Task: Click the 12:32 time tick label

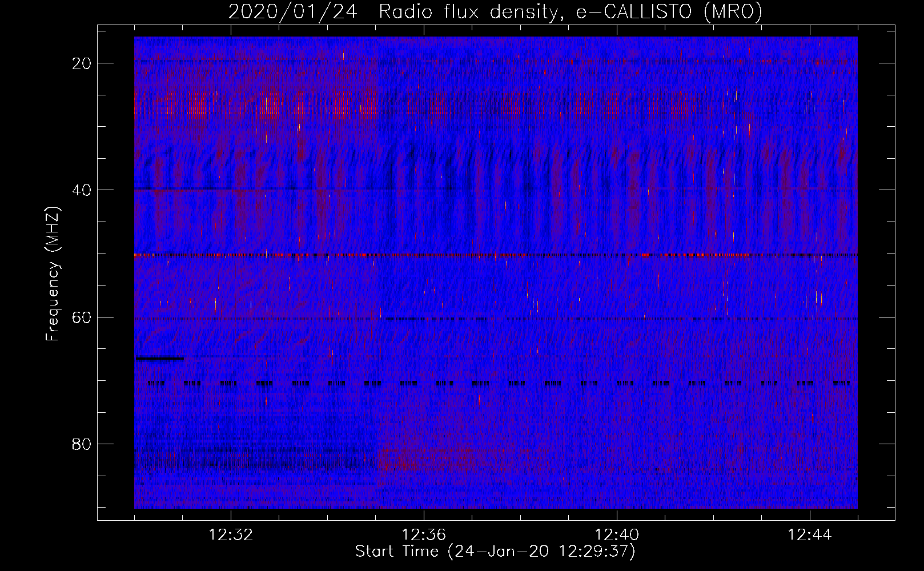Action: pos(231,535)
